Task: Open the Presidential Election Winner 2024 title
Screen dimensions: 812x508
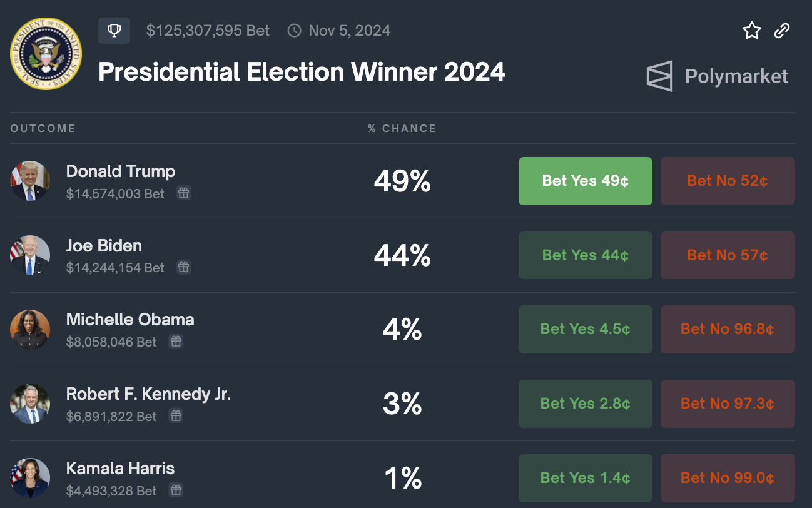Action: (302, 73)
